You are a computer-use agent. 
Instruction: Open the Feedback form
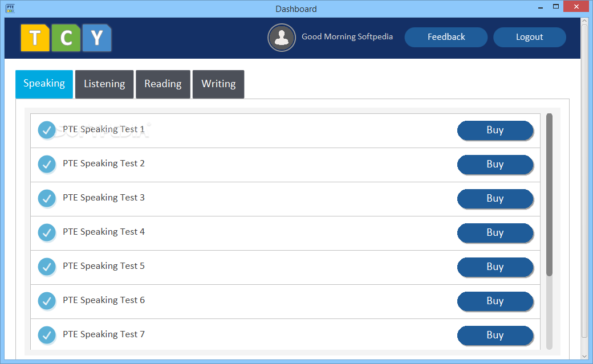pyautogui.click(x=446, y=37)
